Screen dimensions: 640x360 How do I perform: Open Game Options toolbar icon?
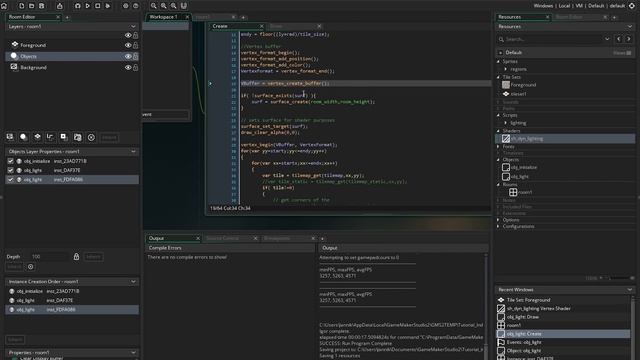click(126, 6)
